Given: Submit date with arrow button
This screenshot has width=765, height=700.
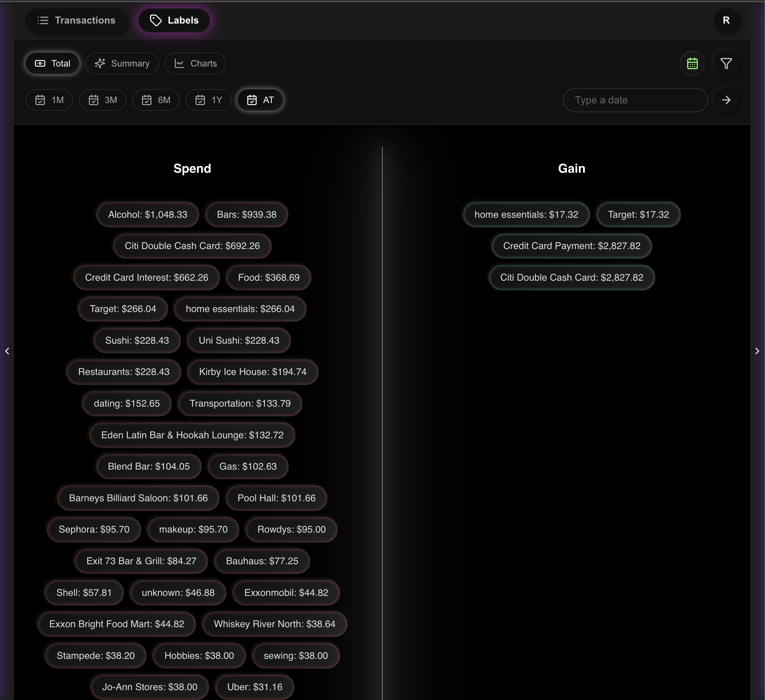Looking at the screenshot, I should click(x=726, y=100).
